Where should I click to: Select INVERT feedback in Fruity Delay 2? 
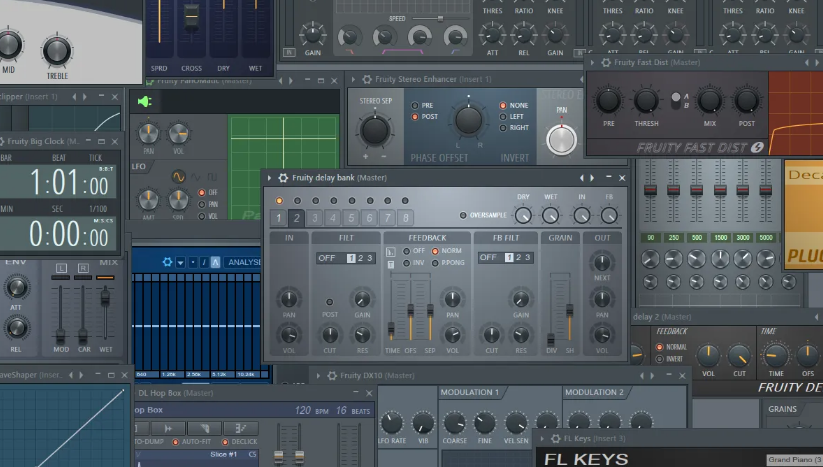(x=660, y=359)
